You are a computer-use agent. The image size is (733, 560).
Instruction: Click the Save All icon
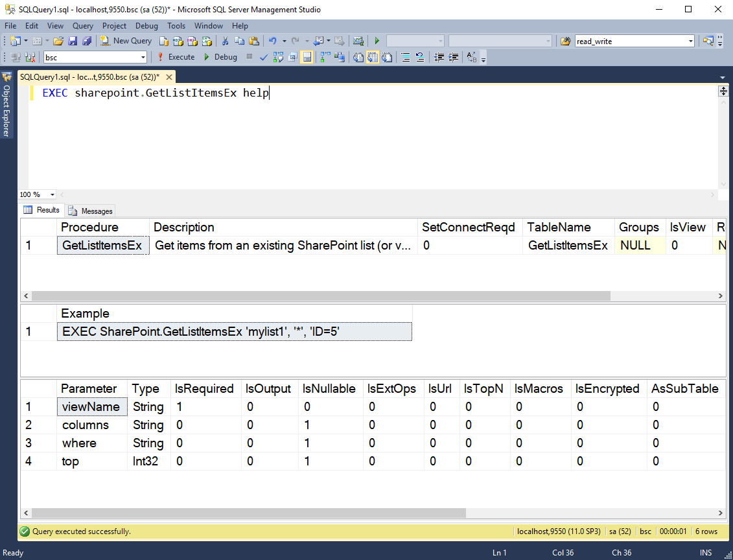click(x=87, y=41)
